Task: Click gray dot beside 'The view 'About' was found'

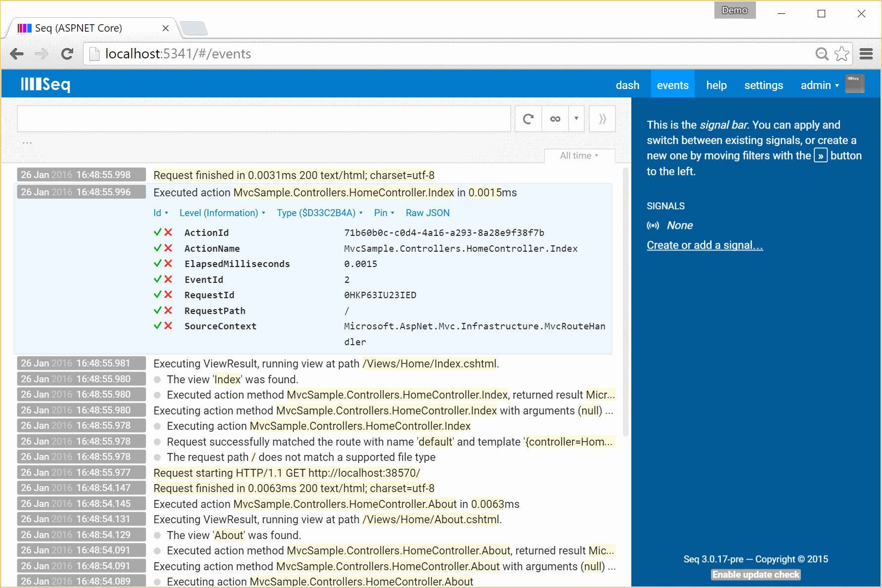Action: [x=157, y=535]
